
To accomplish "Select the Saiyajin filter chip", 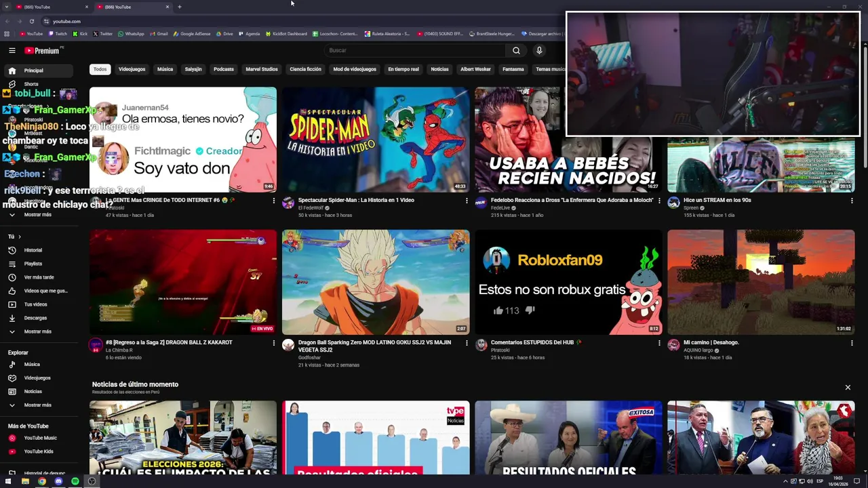I will (x=193, y=69).
